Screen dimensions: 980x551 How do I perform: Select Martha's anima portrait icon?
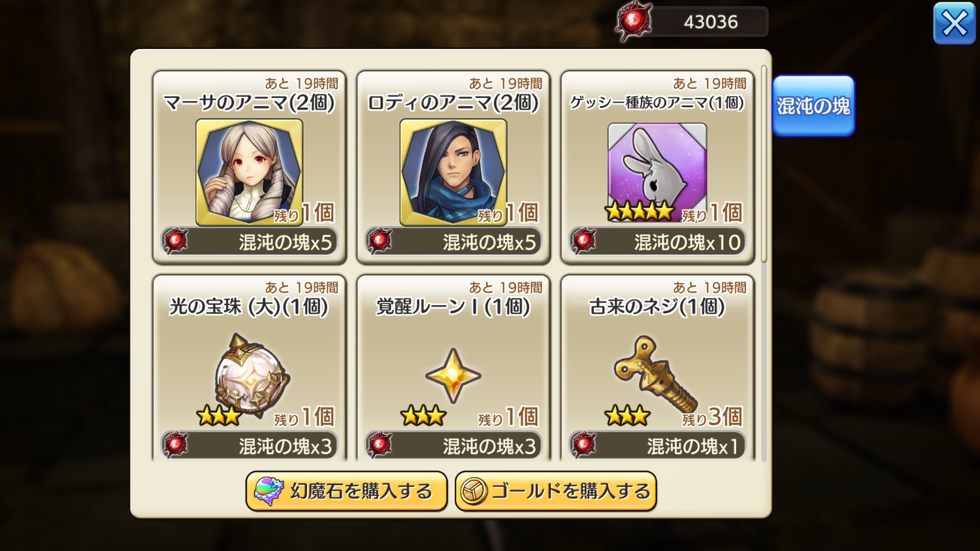click(x=249, y=172)
